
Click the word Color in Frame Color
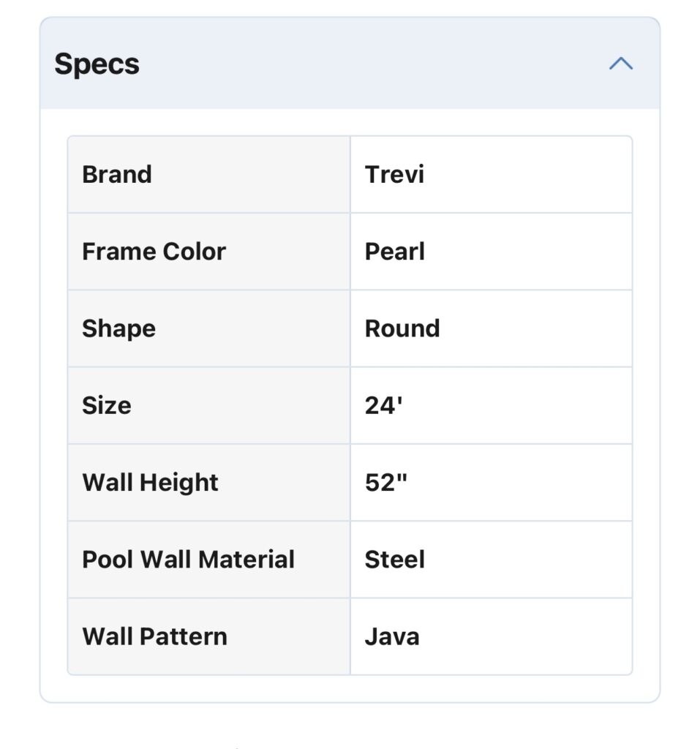(194, 252)
